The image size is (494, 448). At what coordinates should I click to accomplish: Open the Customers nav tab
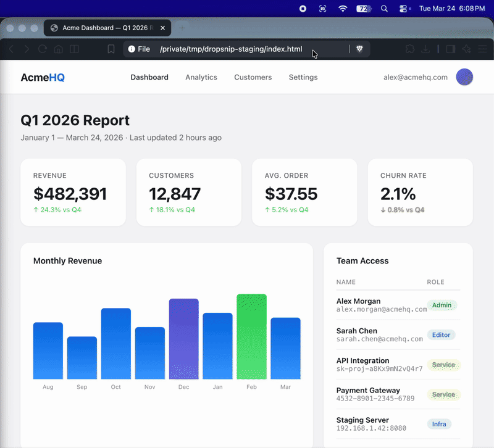253,77
